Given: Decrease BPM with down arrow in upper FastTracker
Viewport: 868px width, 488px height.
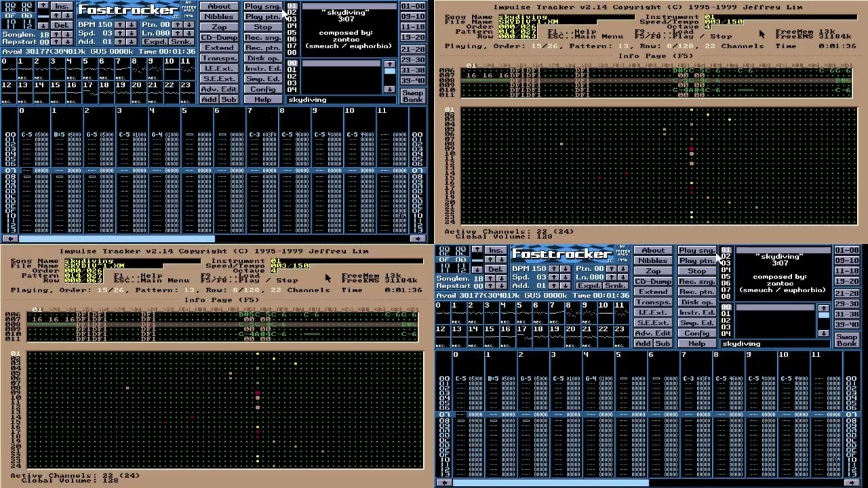Looking at the screenshot, I should coord(131,24).
